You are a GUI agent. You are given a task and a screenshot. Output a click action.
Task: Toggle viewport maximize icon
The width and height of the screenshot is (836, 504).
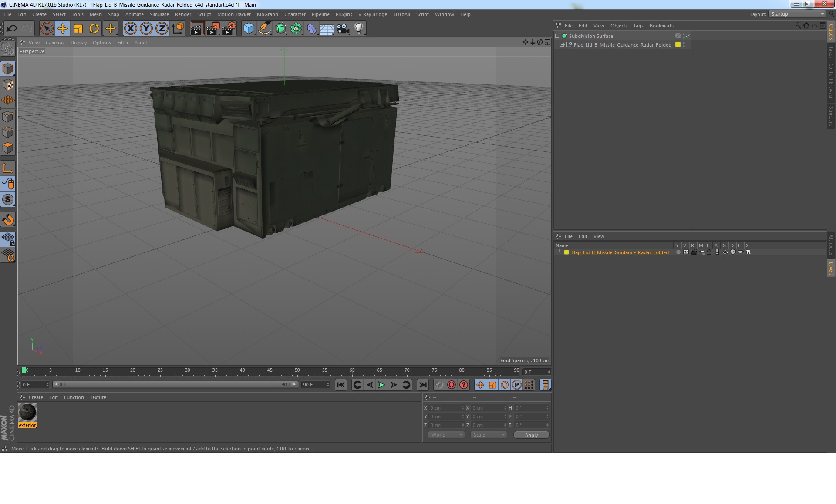(547, 42)
